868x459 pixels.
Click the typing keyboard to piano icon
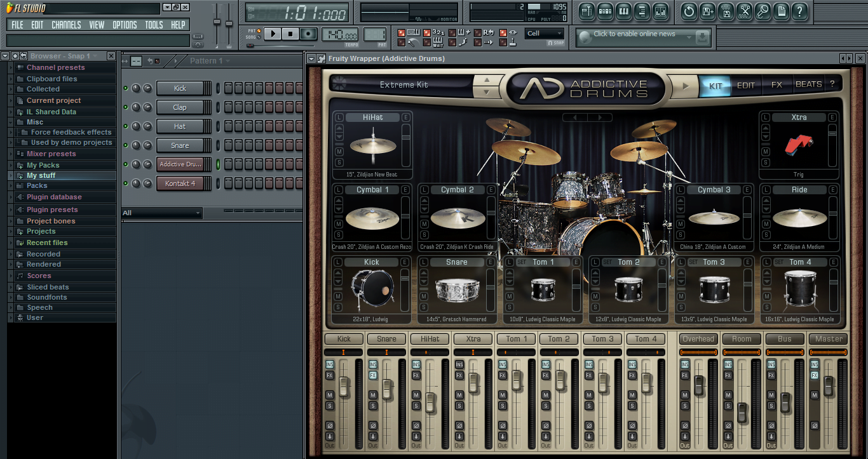pyautogui.click(x=412, y=32)
